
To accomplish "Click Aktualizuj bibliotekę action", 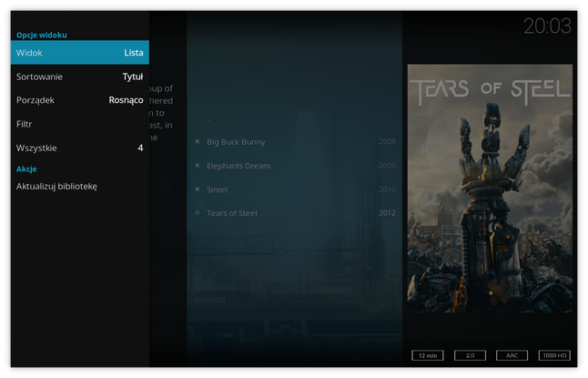I will 80,186.
